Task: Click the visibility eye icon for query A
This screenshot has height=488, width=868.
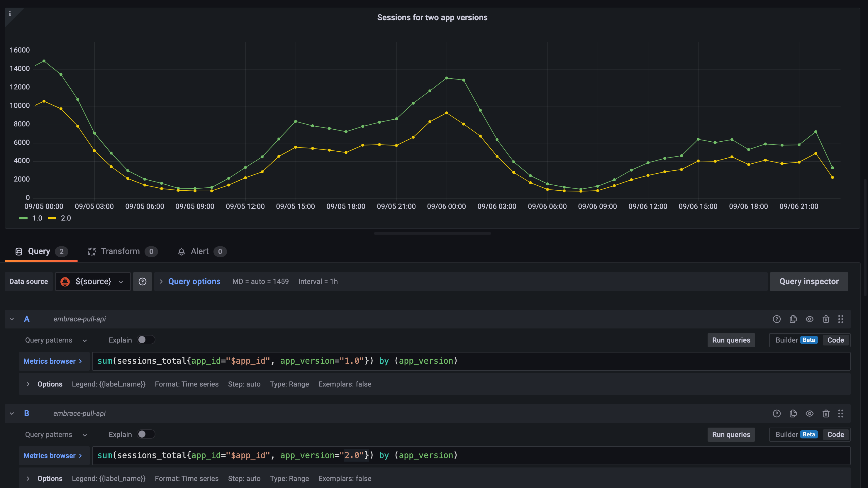Action: point(810,319)
